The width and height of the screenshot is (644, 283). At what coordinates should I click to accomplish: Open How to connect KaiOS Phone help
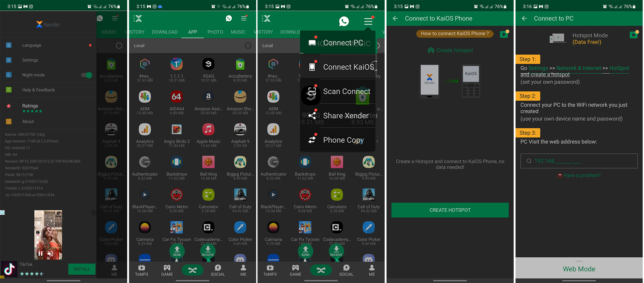tap(455, 33)
